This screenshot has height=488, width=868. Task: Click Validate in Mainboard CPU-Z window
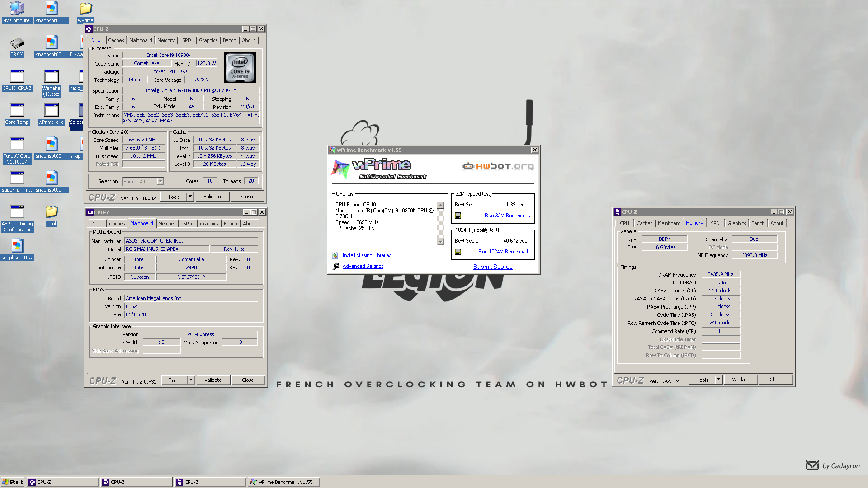tap(213, 380)
